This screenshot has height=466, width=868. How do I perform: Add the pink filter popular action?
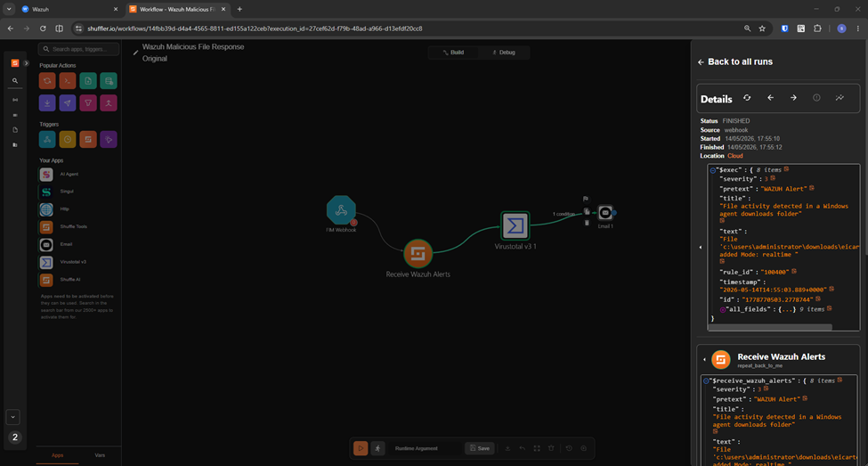(x=88, y=103)
